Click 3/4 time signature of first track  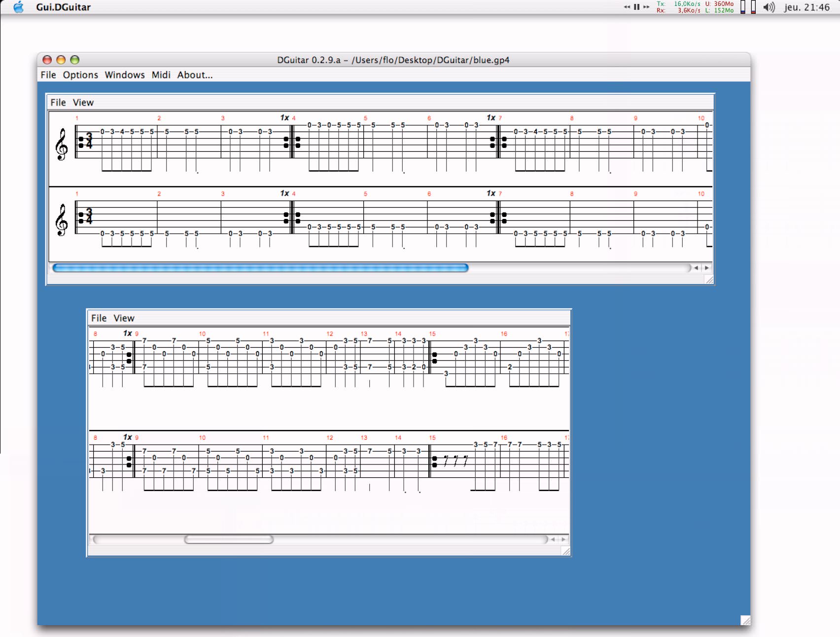coord(89,140)
